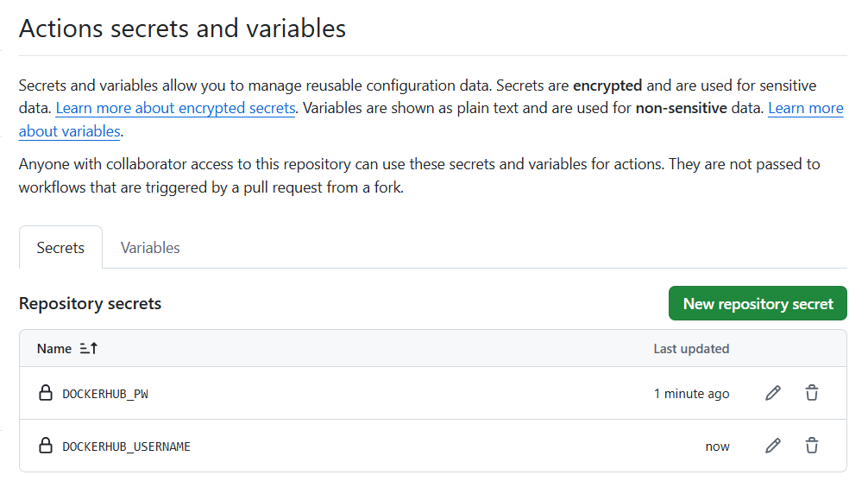Screen dimensions: 868x494
Task: Switch to the Variables tab
Action: click(x=150, y=248)
